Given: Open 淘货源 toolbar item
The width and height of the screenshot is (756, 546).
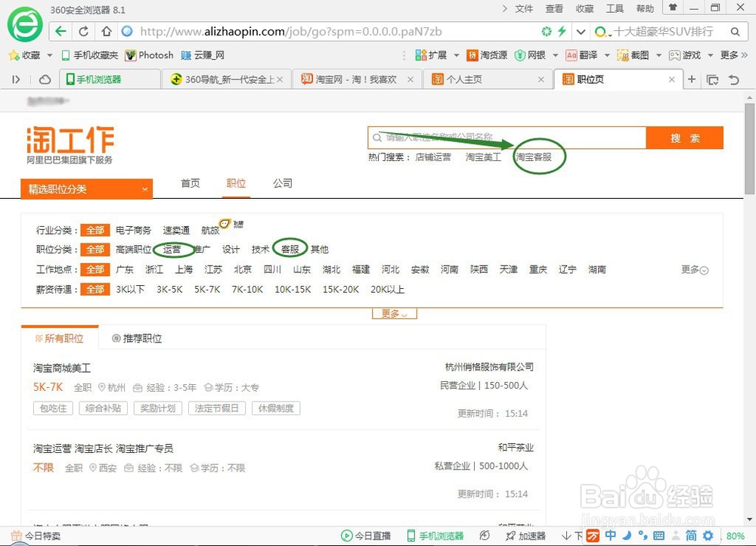Looking at the screenshot, I should 486,55.
